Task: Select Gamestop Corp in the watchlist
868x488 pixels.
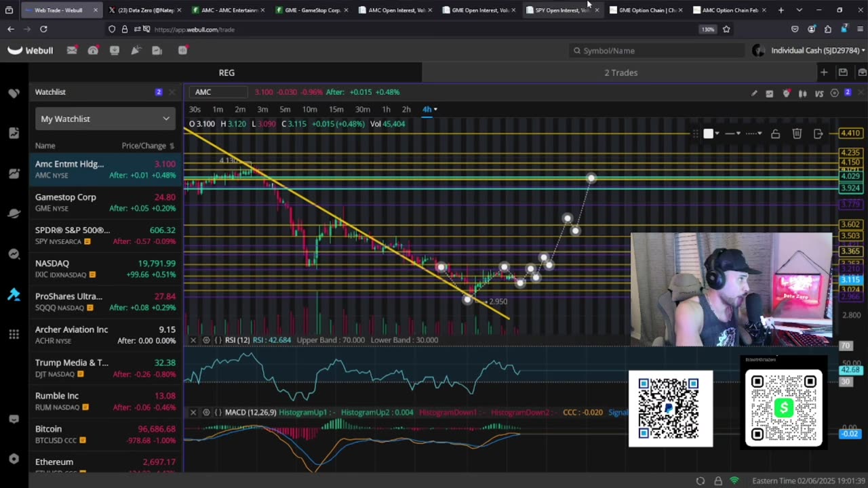Action: point(105,202)
